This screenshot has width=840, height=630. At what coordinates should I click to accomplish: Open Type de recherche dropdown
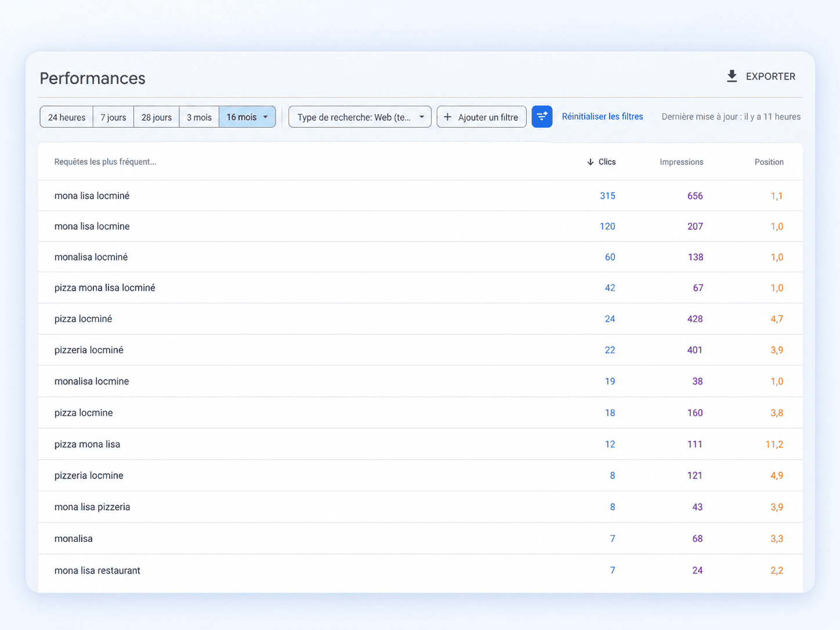(360, 117)
